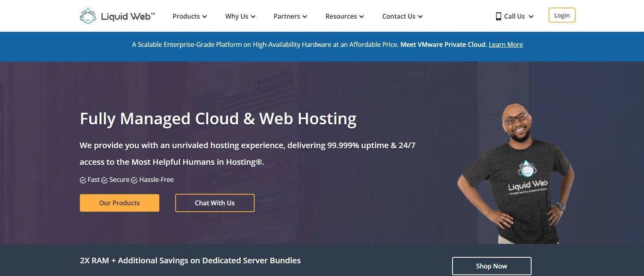Click the Liquid Web wordmark text
The image size is (644, 276).
point(128,16)
